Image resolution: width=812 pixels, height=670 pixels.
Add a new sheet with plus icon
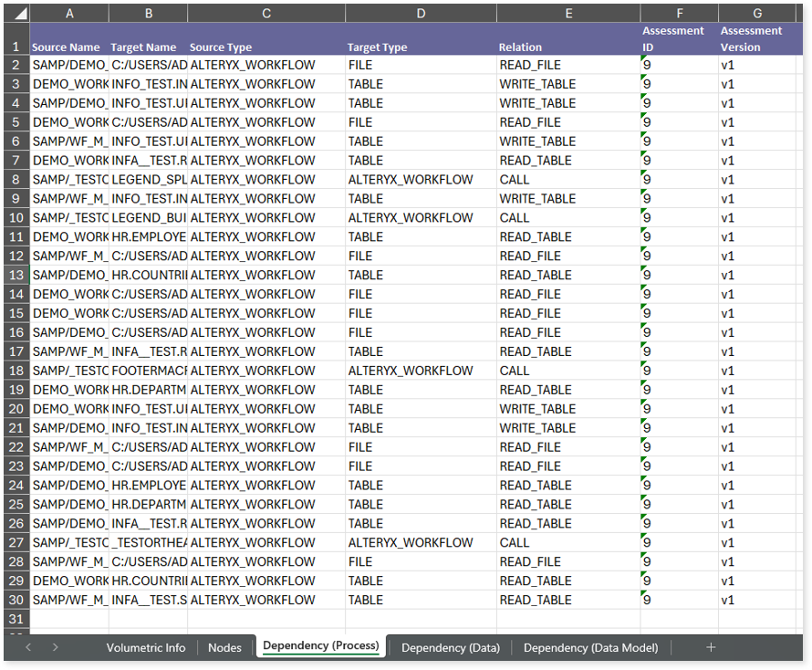pyautogui.click(x=711, y=647)
